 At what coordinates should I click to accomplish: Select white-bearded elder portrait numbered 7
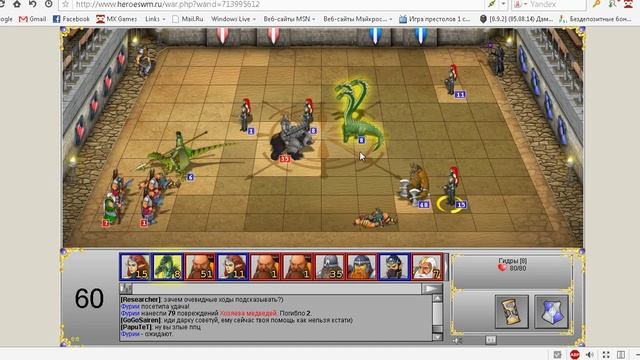tap(427, 267)
